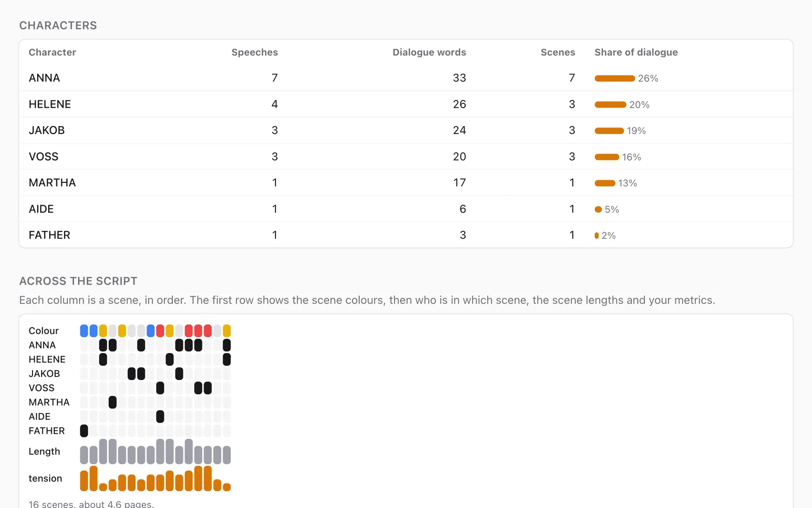Click HELENE's 20% share of dialogue value
Screen dimensions: 812x508
639,105
